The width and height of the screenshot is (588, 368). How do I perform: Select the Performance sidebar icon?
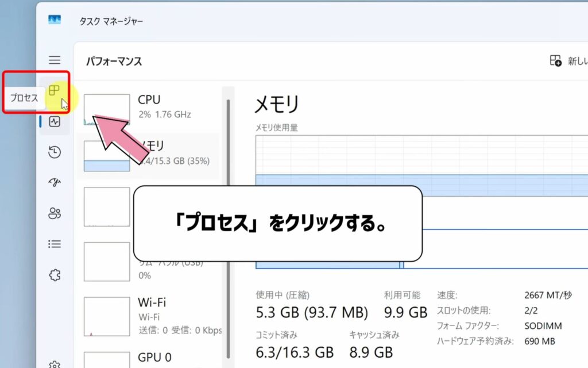tap(55, 121)
